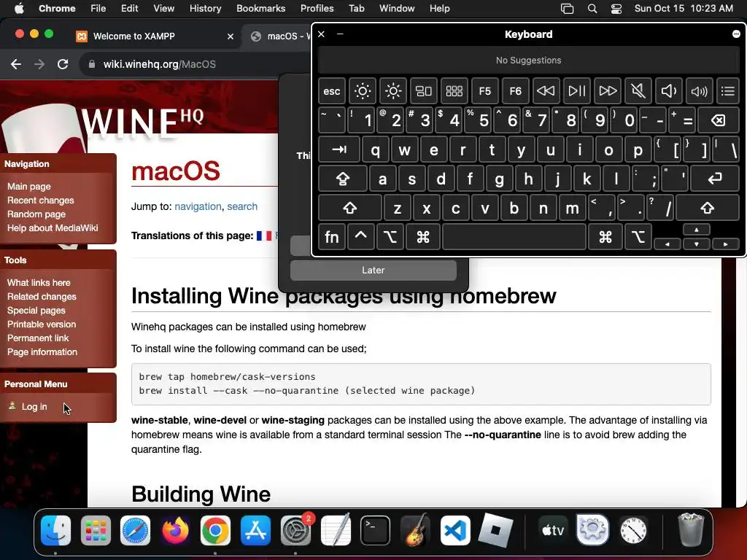This screenshot has width=747, height=560.
Task: Click the brightness down key on Keyboard
Action: click(363, 91)
